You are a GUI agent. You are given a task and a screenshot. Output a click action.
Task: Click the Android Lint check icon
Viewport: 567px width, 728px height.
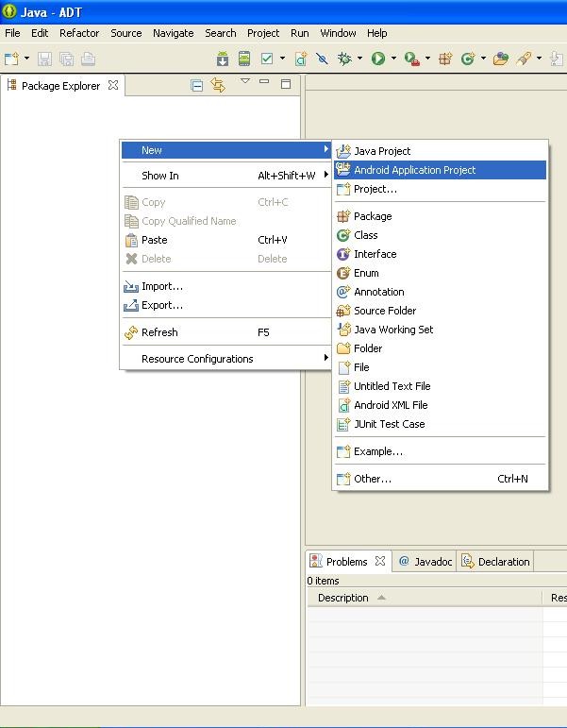[x=267, y=59]
